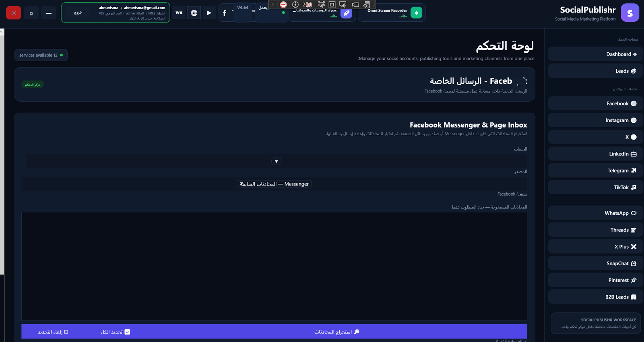Click the Facebook Messenger & Page Inbox heading

point(469,125)
